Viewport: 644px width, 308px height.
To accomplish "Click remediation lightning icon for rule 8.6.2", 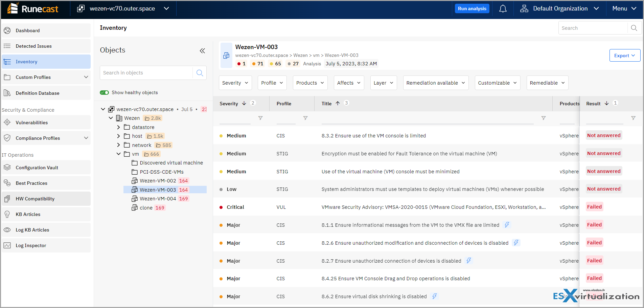I will [435, 296].
